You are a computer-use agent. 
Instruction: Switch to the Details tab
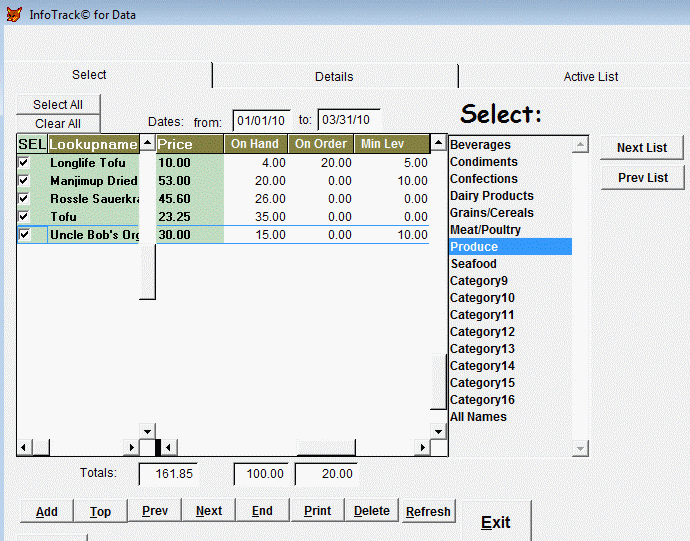coord(334,76)
